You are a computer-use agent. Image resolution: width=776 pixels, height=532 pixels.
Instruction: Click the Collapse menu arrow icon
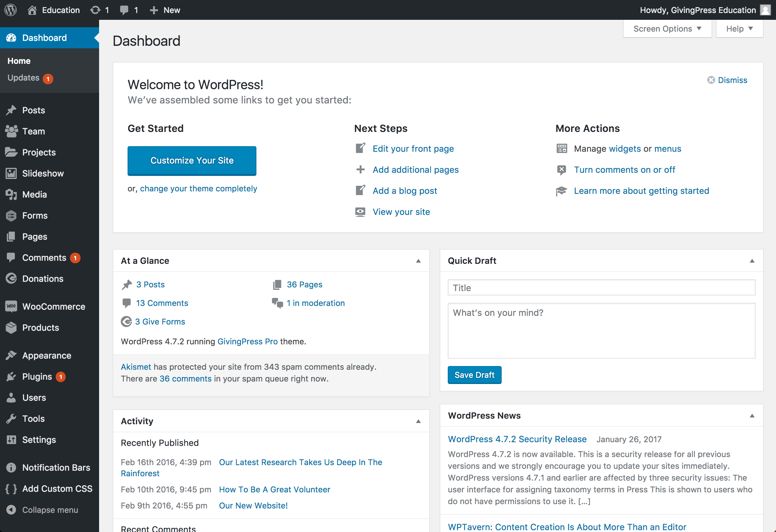[x=11, y=510]
